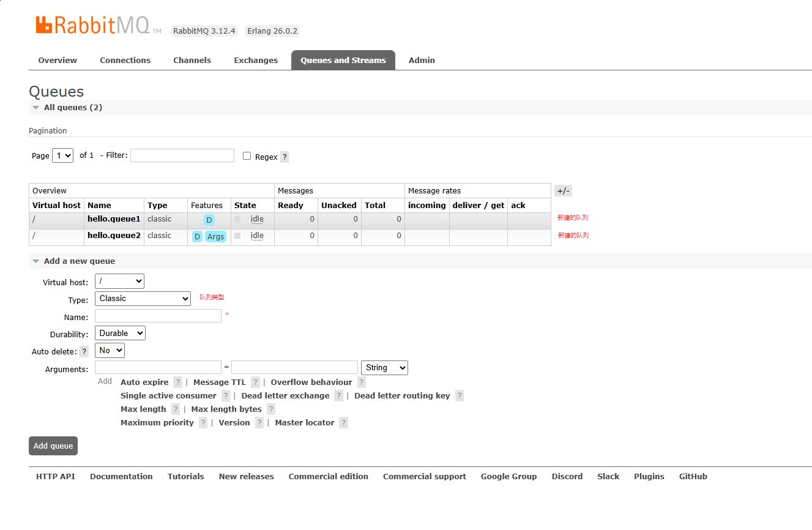This screenshot has height=530, width=812.
Task: Open the hello.queue1 queue link
Action: coord(114,219)
